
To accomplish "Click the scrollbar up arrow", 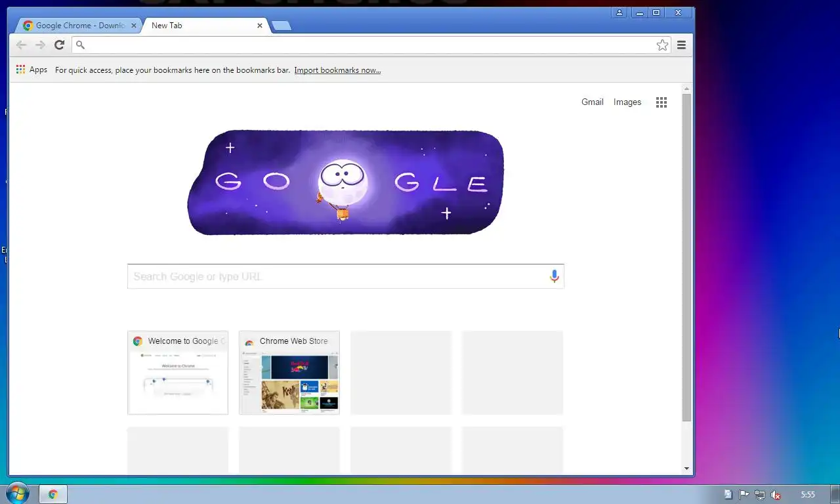I will click(x=686, y=89).
